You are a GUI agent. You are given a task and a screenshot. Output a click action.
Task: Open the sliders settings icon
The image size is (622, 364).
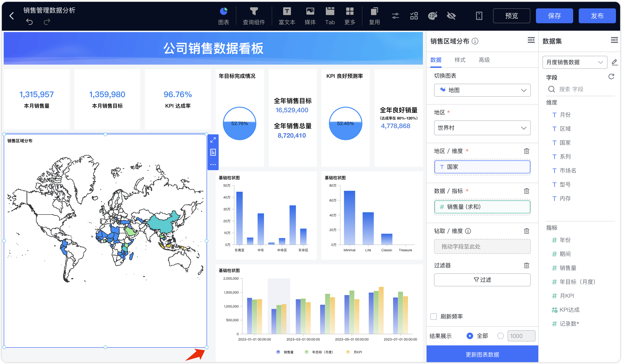coord(395,16)
